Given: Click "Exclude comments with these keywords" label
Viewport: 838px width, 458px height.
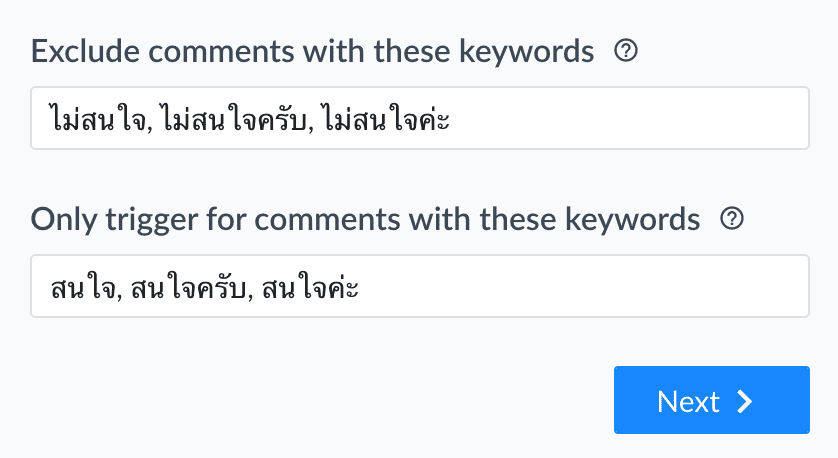Looking at the screenshot, I should [312, 51].
